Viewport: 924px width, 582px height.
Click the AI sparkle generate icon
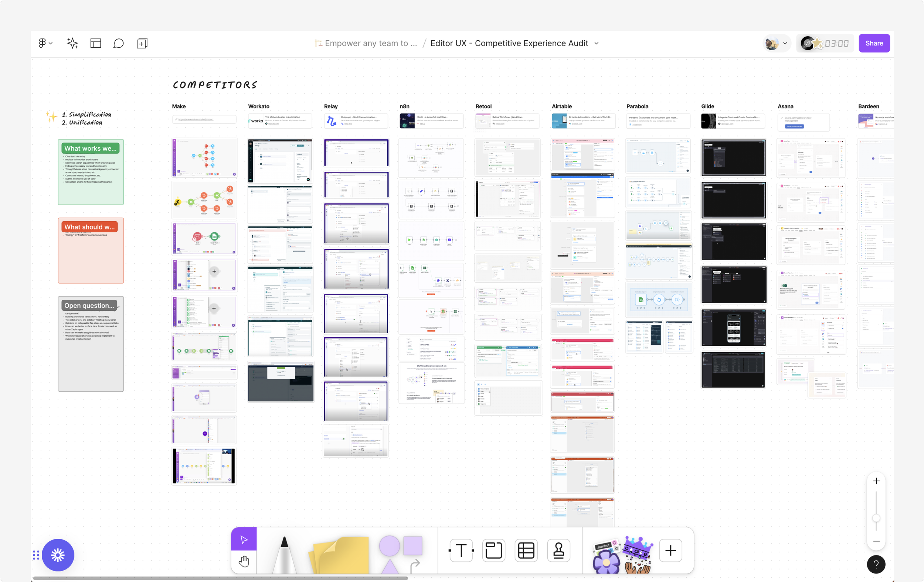72,43
